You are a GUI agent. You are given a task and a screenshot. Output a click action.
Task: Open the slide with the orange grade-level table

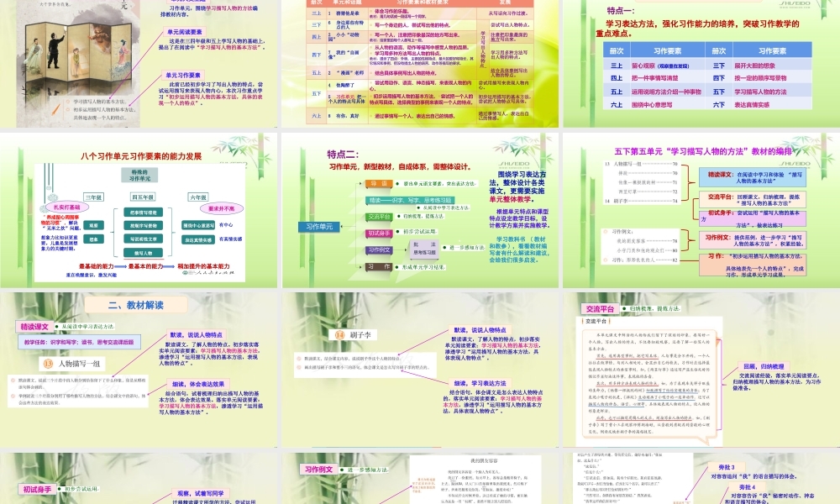(x=420, y=64)
